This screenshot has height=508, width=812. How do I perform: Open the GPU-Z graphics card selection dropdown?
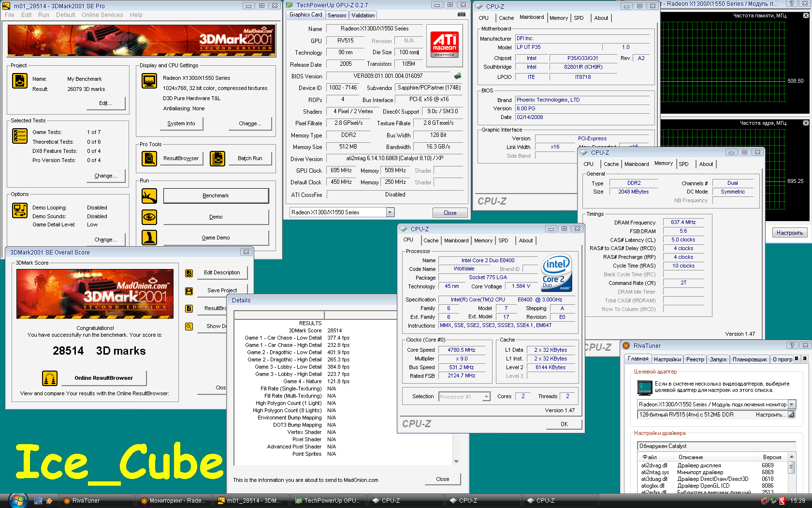pos(390,212)
